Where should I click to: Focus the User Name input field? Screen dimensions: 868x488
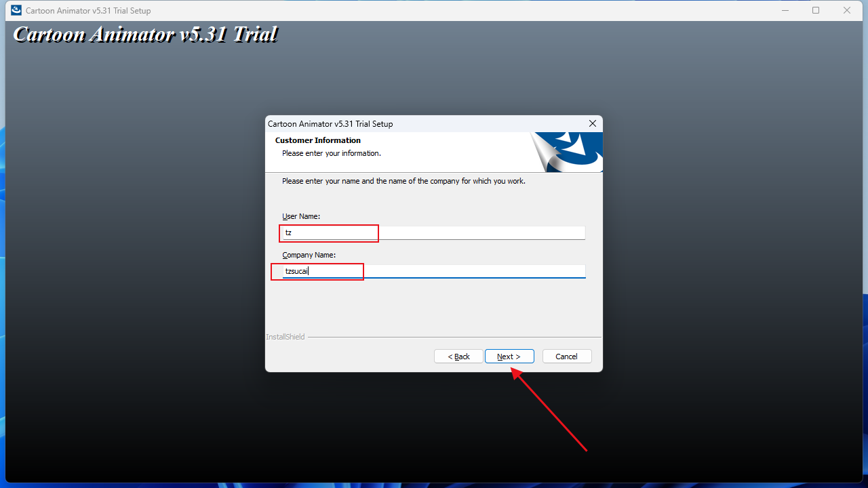point(433,232)
